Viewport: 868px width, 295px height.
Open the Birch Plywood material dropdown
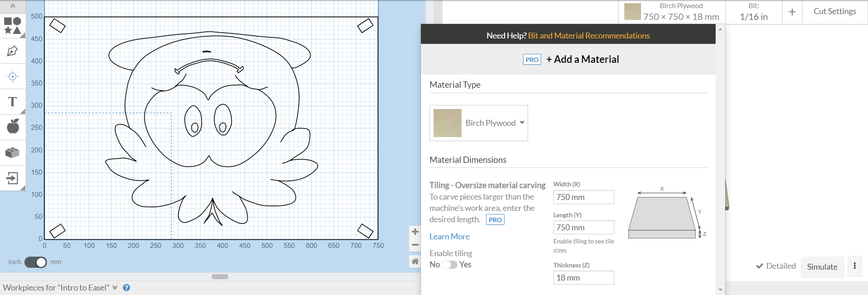[479, 123]
